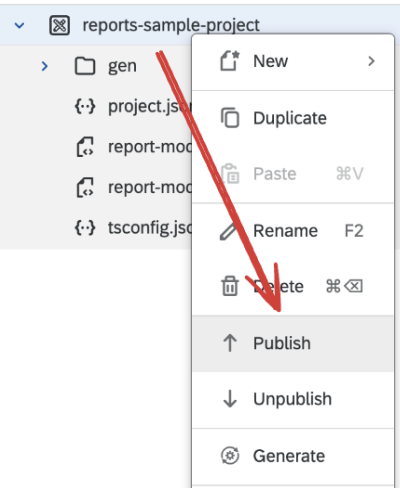This screenshot has width=400, height=488.
Task: Open the New submenu arrow
Action: pyautogui.click(x=371, y=61)
